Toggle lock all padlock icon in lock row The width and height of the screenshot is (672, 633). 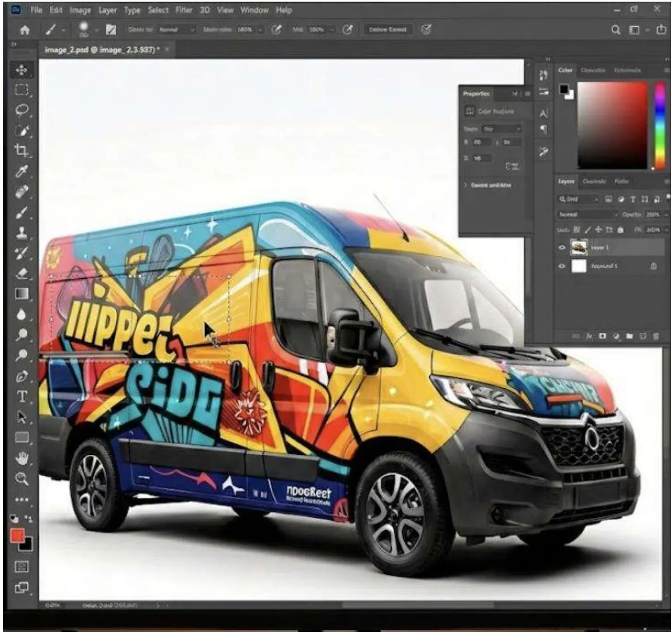(x=621, y=230)
